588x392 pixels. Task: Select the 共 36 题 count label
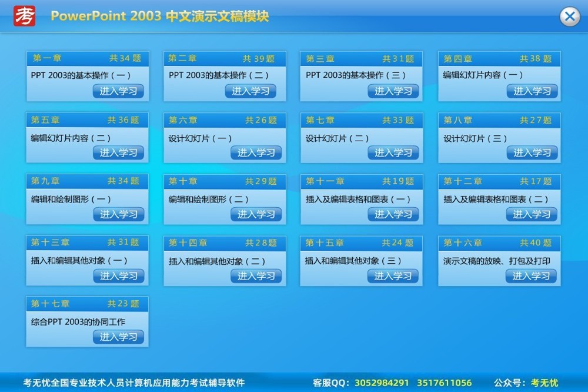pyautogui.click(x=123, y=120)
